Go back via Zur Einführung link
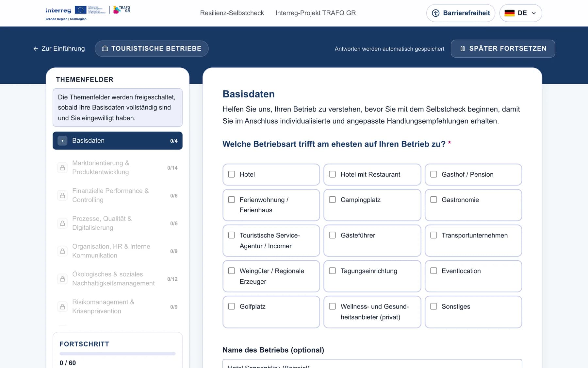The image size is (588, 368). point(59,49)
